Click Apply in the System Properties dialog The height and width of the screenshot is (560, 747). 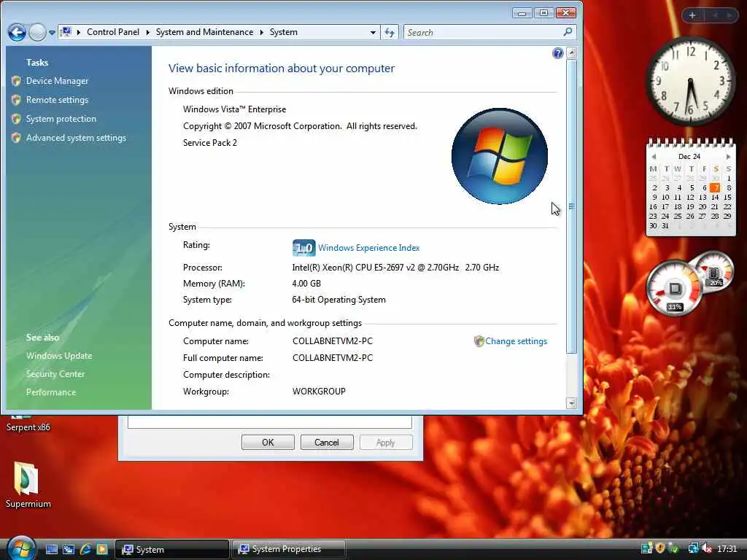(x=386, y=443)
